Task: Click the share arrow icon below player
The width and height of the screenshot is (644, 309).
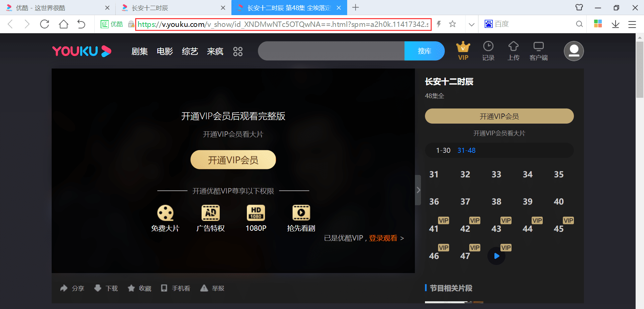Action: click(x=64, y=288)
